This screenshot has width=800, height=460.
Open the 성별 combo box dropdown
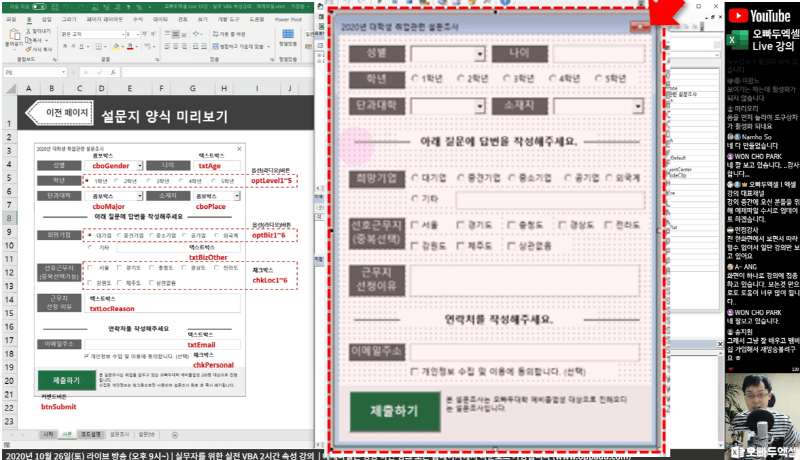(479, 54)
